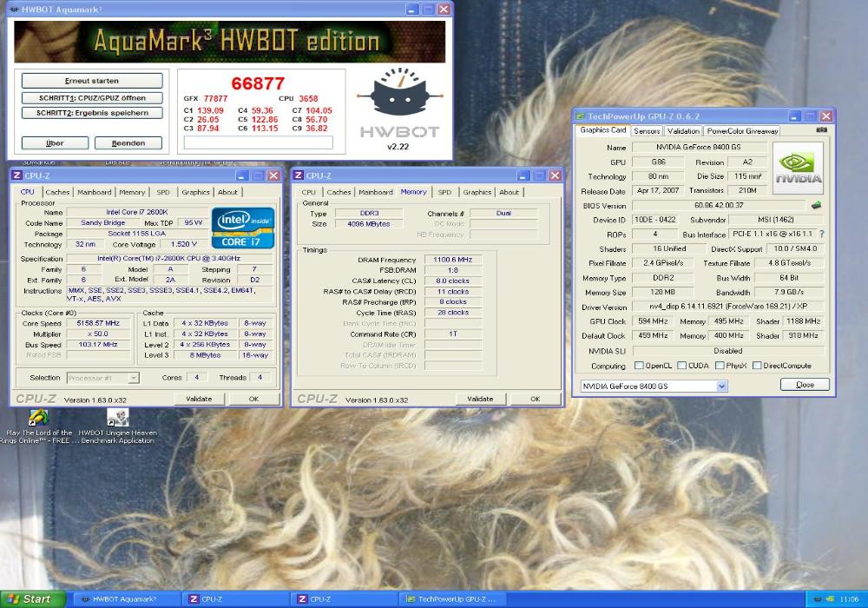Click the Close button in GPU-Z
Image resolution: width=868 pixels, height=608 pixels.
pyautogui.click(x=805, y=385)
